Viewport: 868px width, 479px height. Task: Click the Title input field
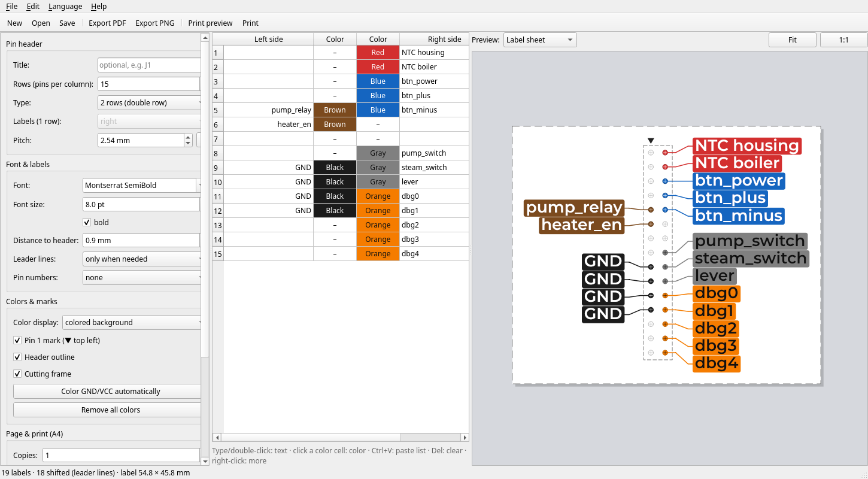point(149,65)
